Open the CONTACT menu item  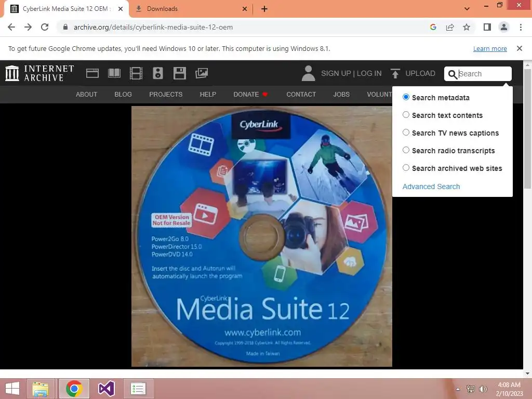tap(301, 95)
